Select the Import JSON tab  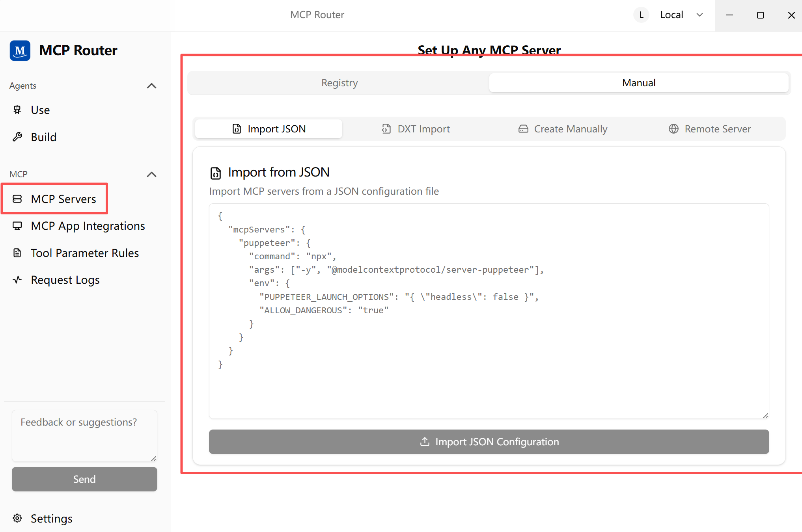[x=269, y=129]
